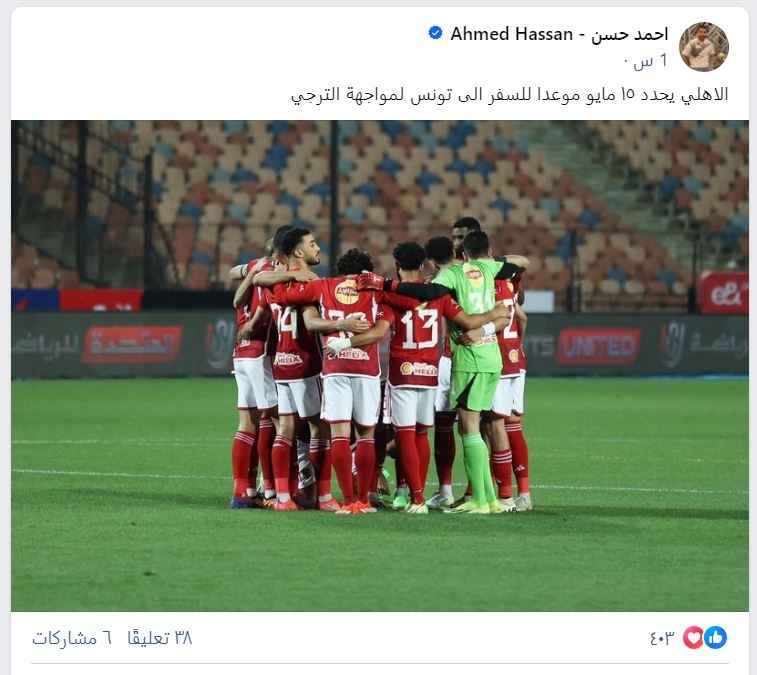This screenshot has width=757, height=675.
Task: Click the post caption about الاهلي and الترجي
Action: coord(509,94)
